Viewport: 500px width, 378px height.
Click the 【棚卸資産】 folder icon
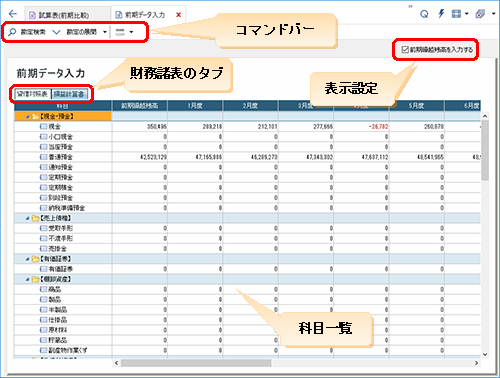tap(35, 279)
